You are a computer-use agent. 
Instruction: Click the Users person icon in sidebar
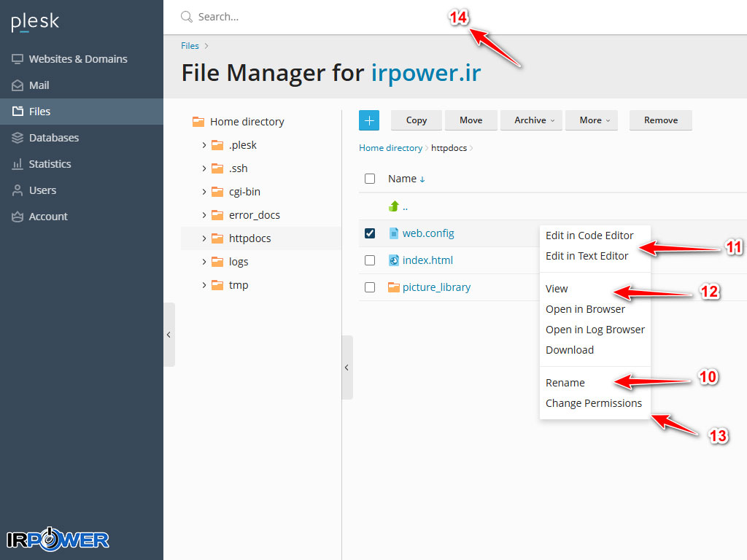coord(17,190)
